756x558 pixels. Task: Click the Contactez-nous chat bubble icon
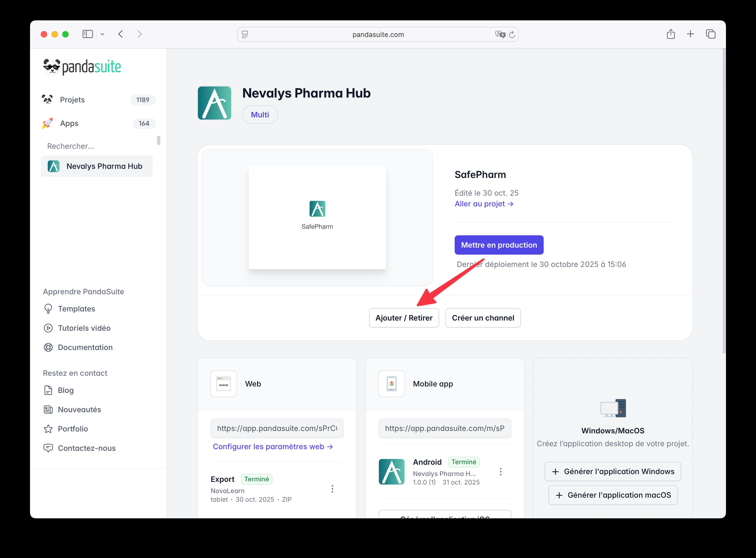pos(48,448)
